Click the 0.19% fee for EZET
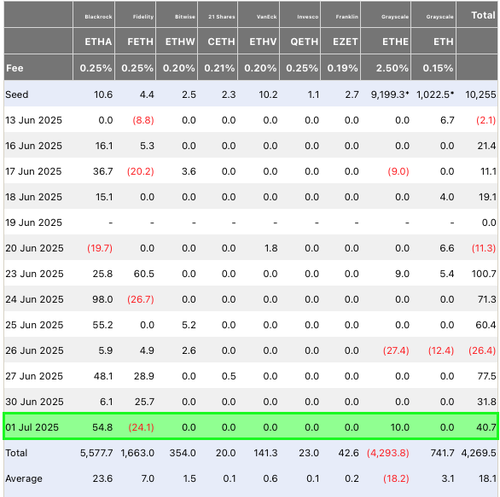The width and height of the screenshot is (500, 497). click(343, 68)
